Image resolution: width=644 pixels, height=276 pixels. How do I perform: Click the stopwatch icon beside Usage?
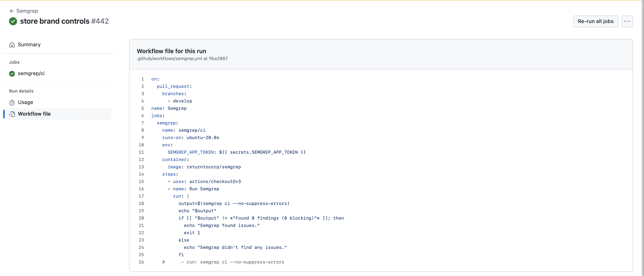12,102
